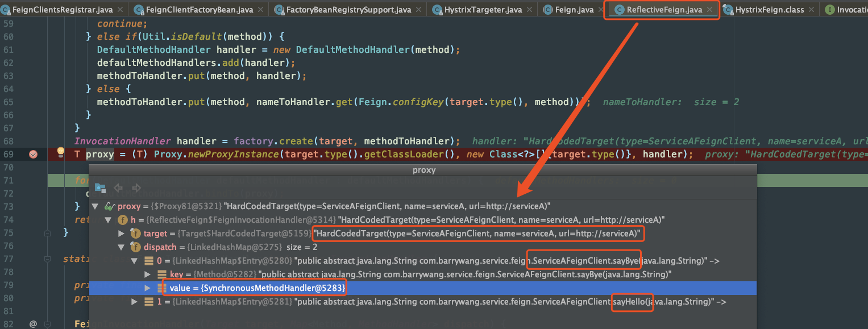The height and width of the screenshot is (329, 868).
Task: Select the proxy = {$Proxy81@5321} row
Action: (x=423, y=206)
